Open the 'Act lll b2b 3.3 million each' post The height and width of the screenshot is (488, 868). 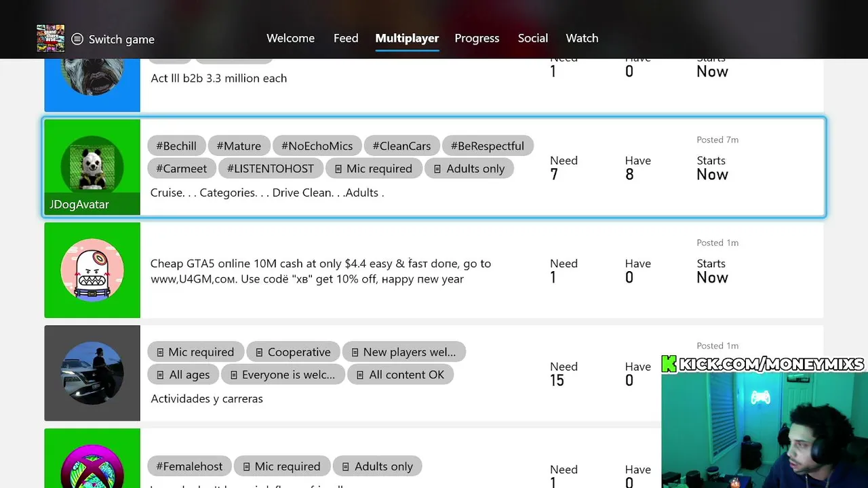(x=219, y=78)
